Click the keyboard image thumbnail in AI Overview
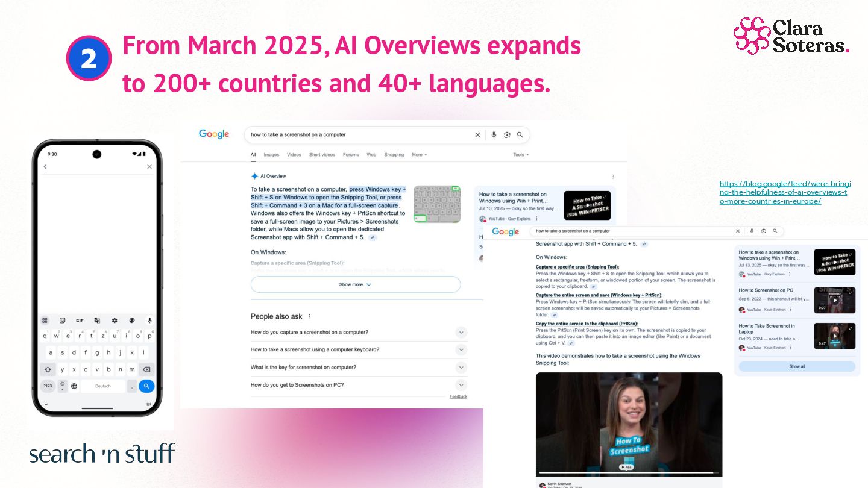Viewport: 868px width, 488px height. [437, 204]
